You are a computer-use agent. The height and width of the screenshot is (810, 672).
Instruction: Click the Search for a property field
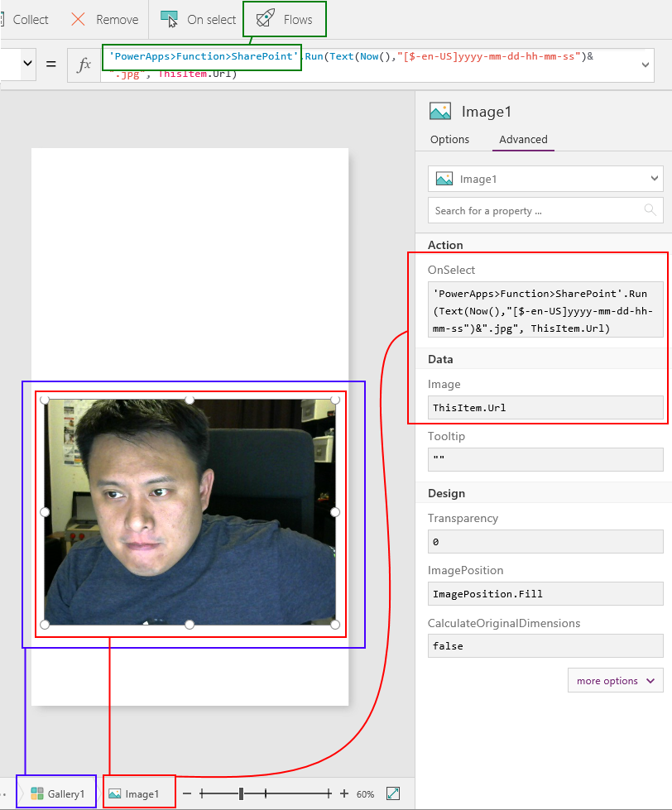tap(534, 210)
